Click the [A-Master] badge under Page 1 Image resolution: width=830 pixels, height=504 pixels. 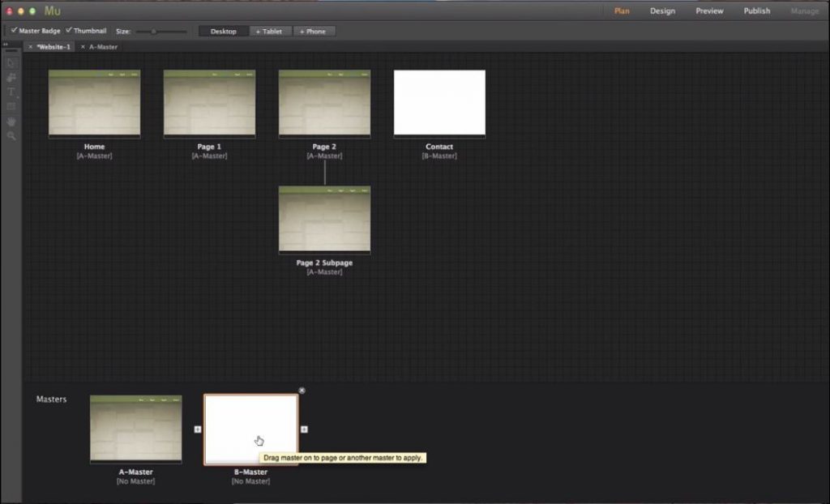pyautogui.click(x=209, y=156)
